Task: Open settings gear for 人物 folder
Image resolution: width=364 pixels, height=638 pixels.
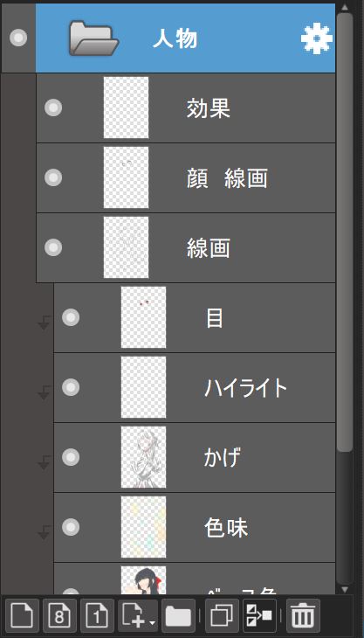Action: [x=317, y=39]
